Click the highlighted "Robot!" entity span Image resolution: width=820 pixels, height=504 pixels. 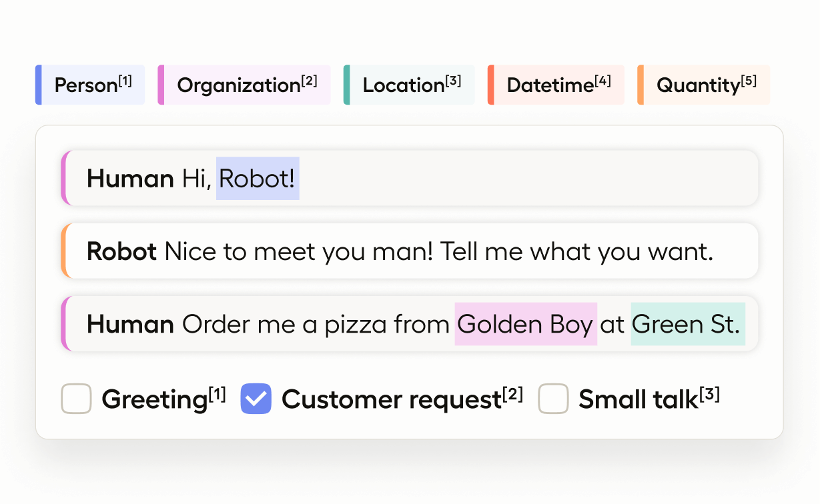tap(258, 179)
